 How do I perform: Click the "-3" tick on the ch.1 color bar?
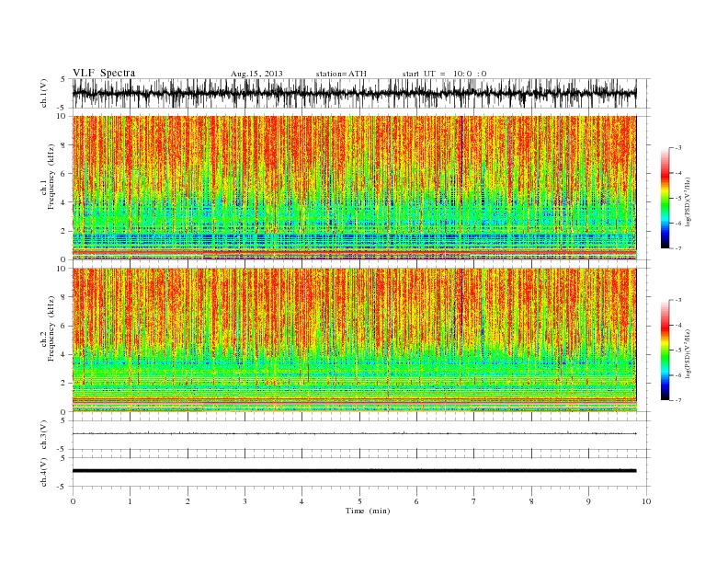[x=677, y=148]
